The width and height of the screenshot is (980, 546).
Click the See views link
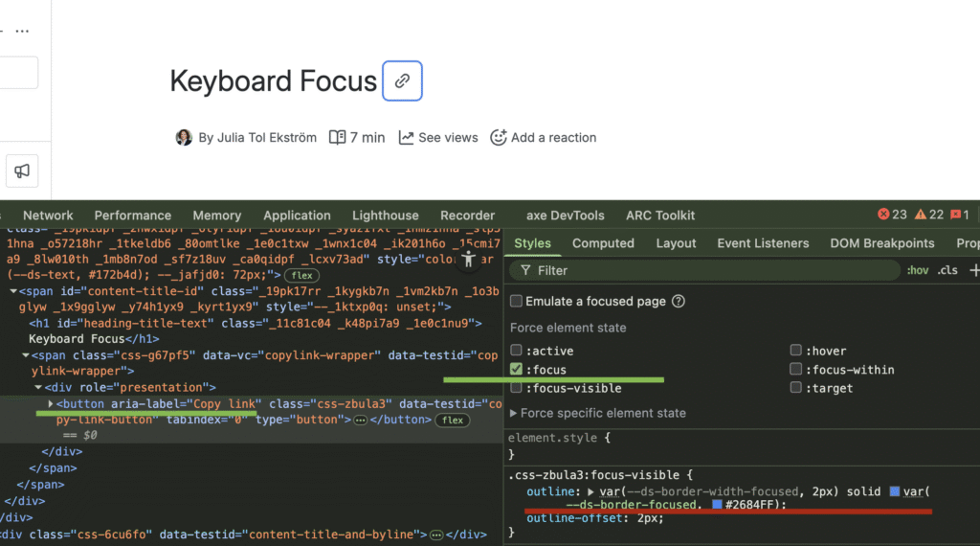click(438, 138)
